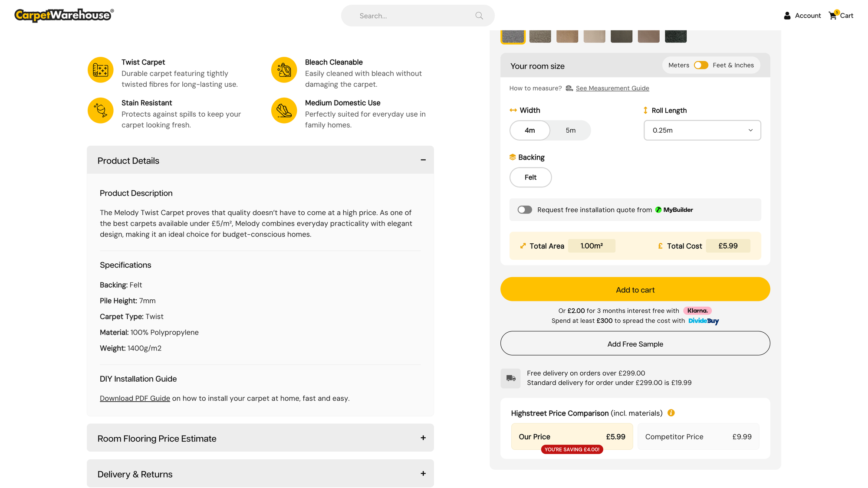Enable free installation quote request toggle
Viewport: 868px width, 488px height.
click(x=525, y=210)
